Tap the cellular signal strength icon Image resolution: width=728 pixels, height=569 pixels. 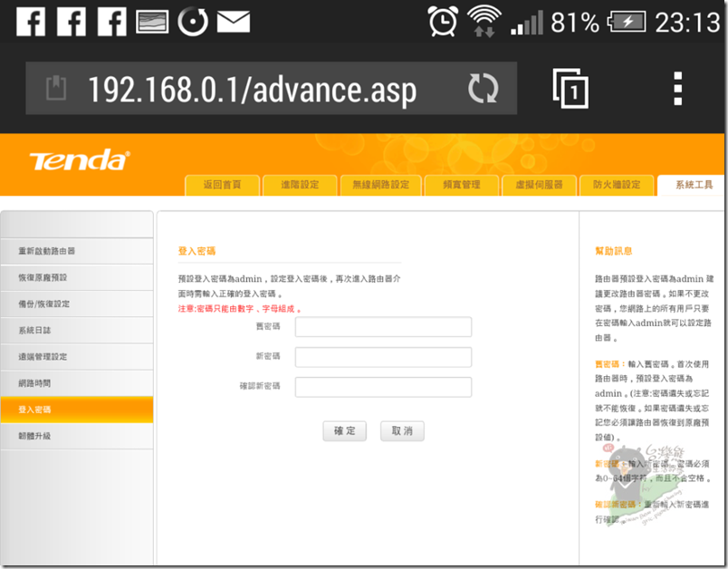coord(527,23)
